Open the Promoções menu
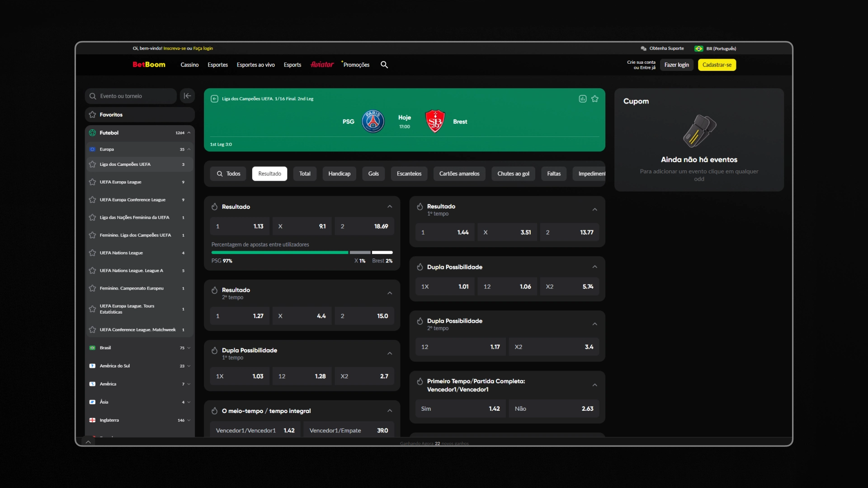868x488 pixels. [x=356, y=65]
